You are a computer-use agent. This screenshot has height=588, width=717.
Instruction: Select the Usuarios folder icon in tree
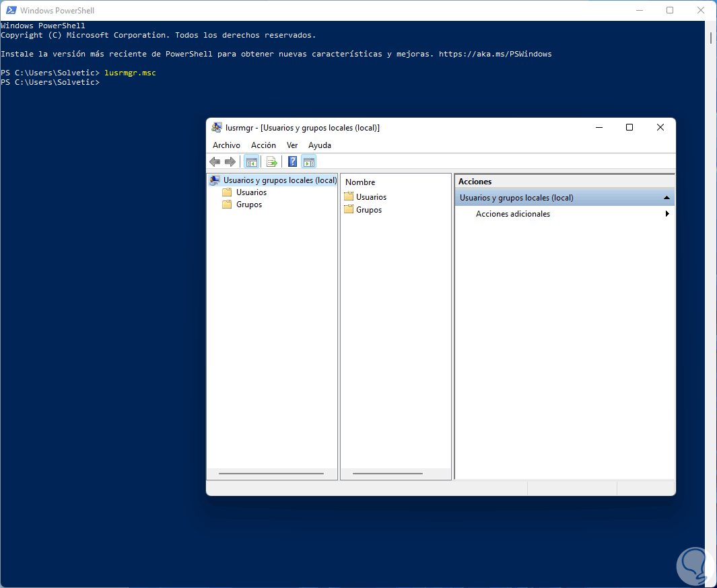[227, 192]
